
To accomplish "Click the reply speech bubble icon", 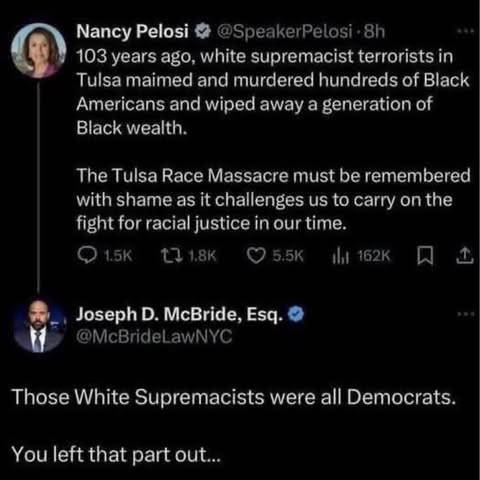I will (x=87, y=256).
